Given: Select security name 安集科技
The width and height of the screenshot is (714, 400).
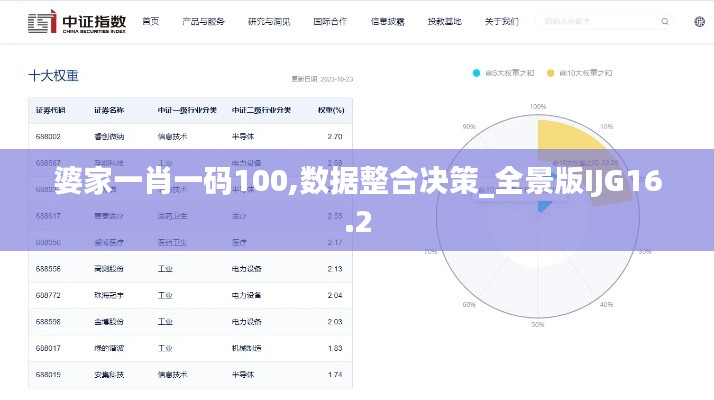Looking at the screenshot, I should 109,374.
